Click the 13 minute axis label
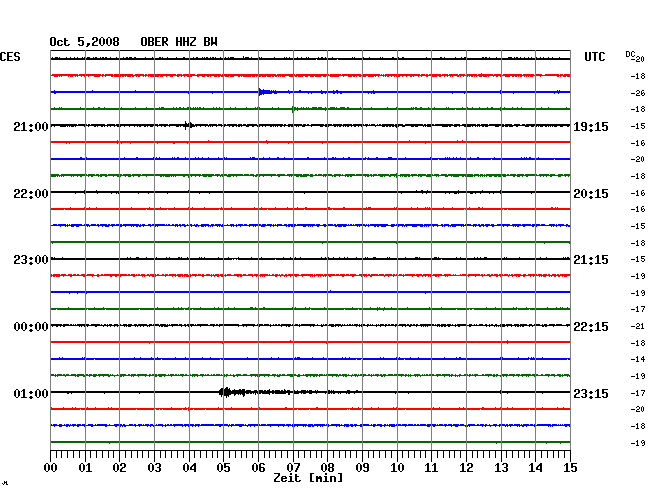 point(501,468)
